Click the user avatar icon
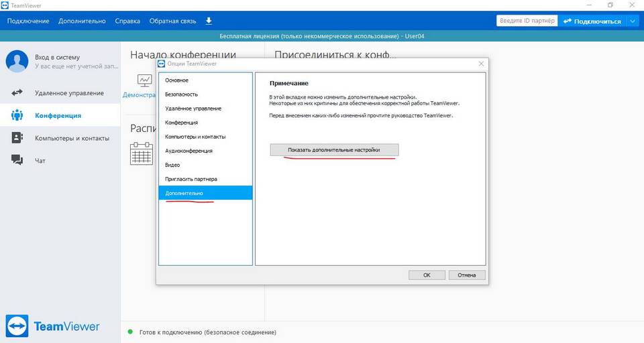 pyautogui.click(x=17, y=61)
